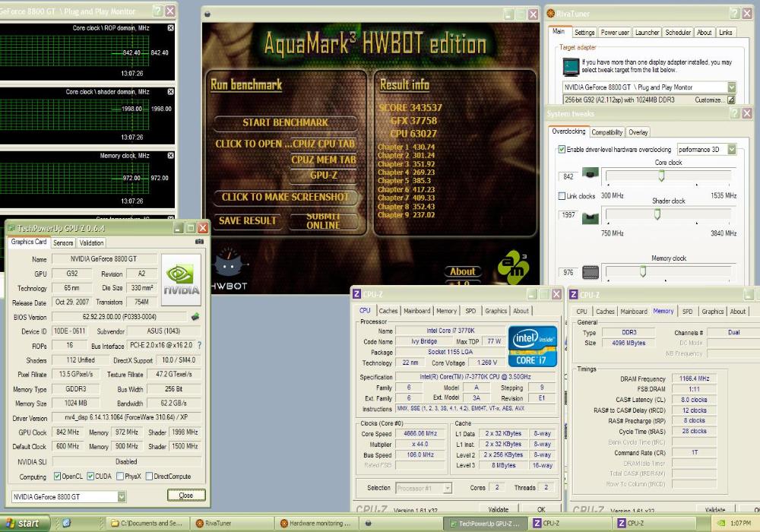Click the GPU-Z screenshot camera icon
Viewport: 760px width, 532px height.
click(199, 241)
